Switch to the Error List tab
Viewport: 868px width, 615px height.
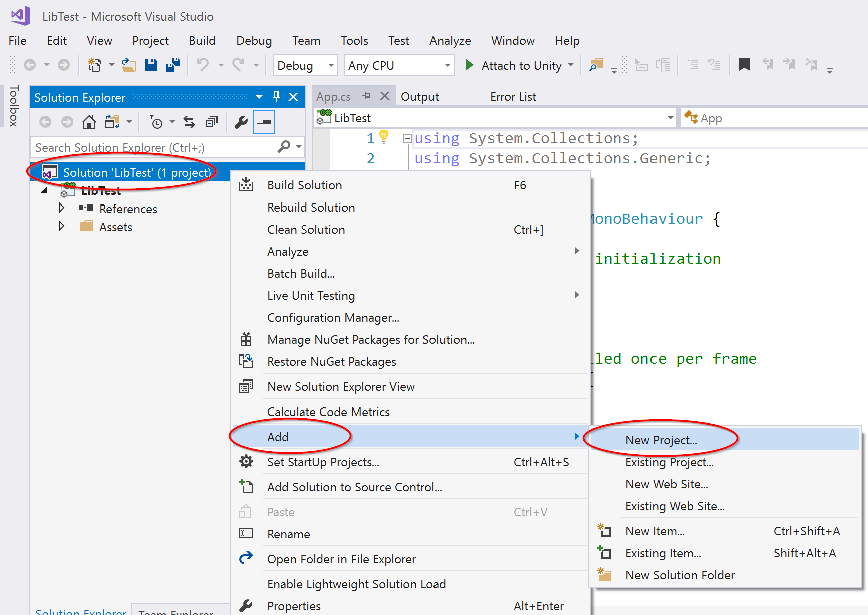point(513,97)
